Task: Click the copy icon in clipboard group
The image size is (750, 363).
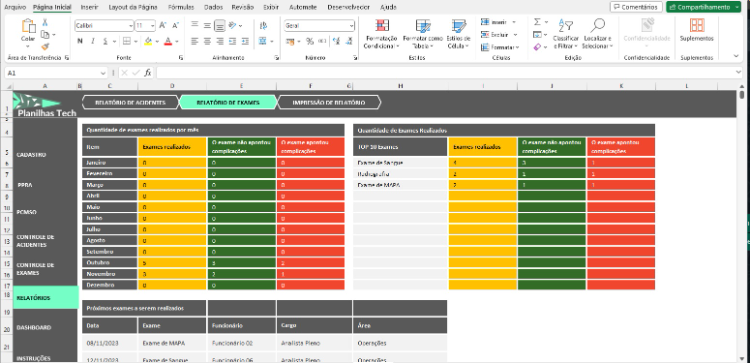Action: pos(45,34)
